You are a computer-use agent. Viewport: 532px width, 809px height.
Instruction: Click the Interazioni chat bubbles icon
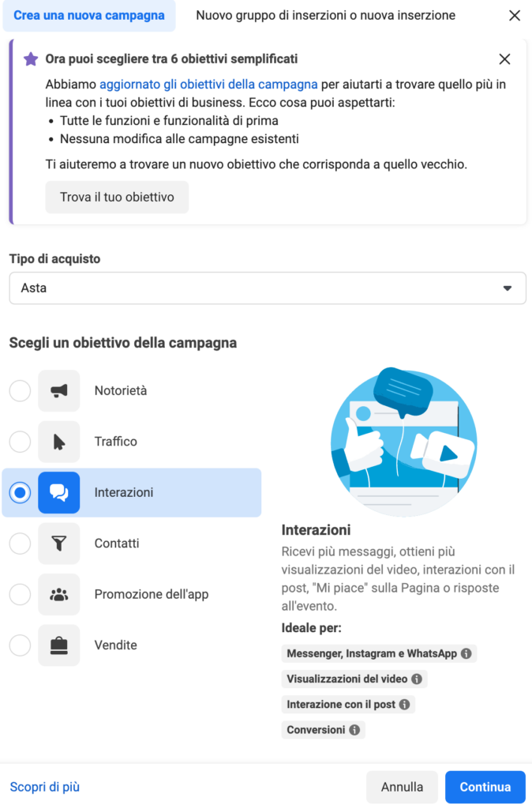click(59, 492)
